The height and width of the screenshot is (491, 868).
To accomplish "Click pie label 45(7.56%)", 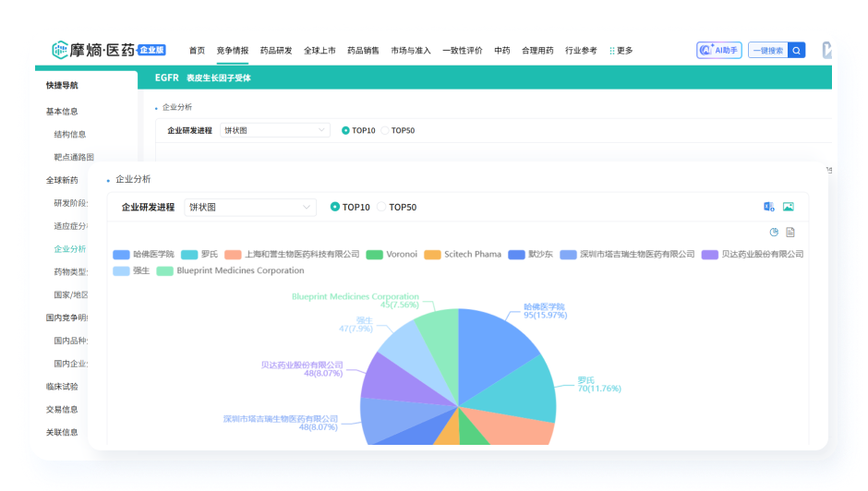I will click(x=400, y=305).
